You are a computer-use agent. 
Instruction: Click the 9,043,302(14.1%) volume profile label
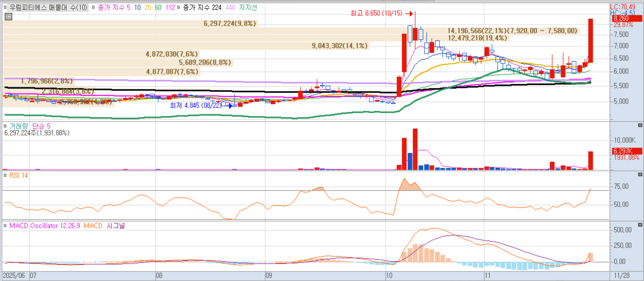point(339,46)
